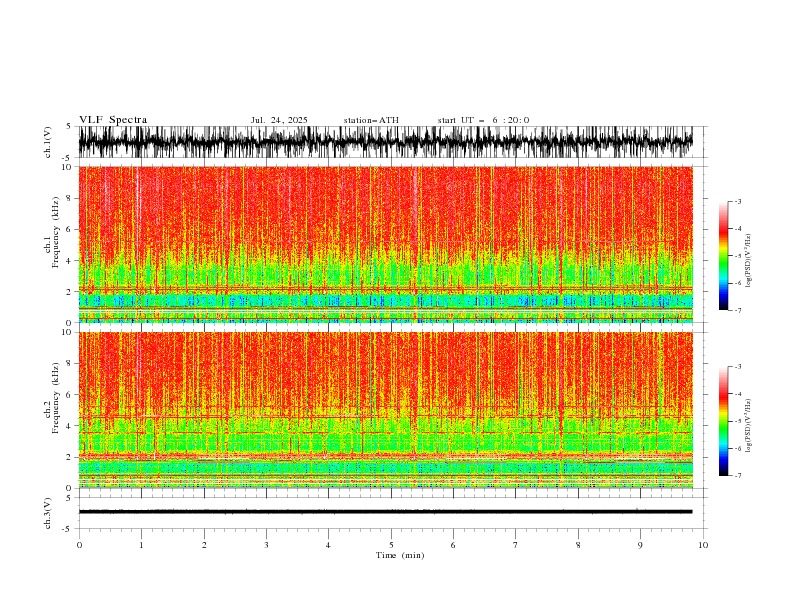Click the "8" kHz tick of ch.1 spectrogram
Screen dimensions: 792x612
[x=69, y=198]
